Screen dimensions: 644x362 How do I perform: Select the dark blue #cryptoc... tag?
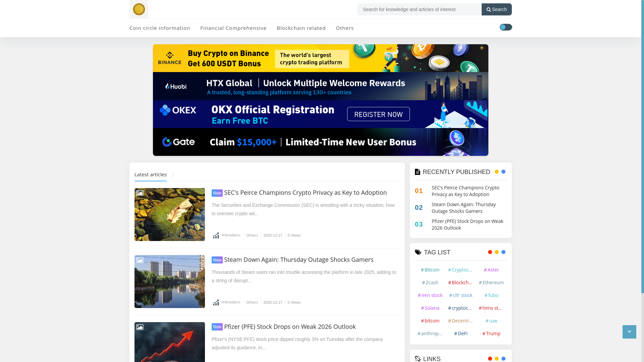point(460,308)
